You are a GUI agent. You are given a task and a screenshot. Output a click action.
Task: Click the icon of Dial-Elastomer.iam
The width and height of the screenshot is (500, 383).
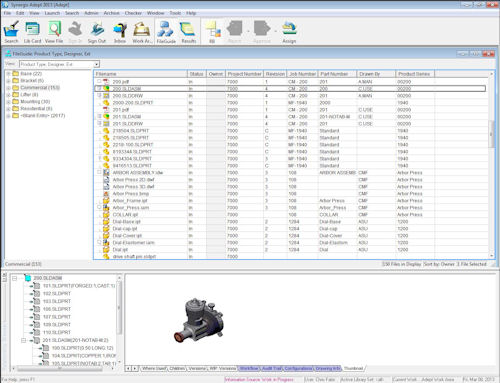(106, 243)
